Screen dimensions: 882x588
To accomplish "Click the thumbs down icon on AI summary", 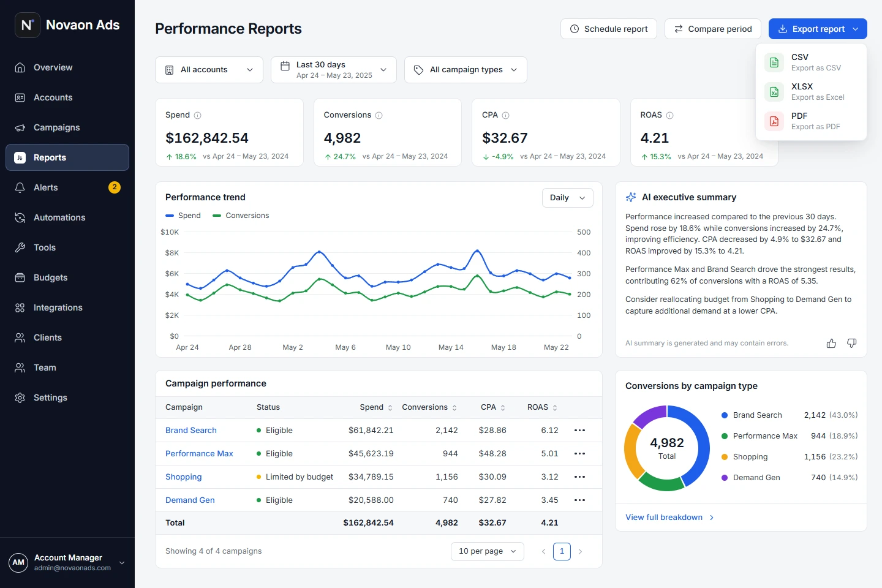I will pos(851,344).
